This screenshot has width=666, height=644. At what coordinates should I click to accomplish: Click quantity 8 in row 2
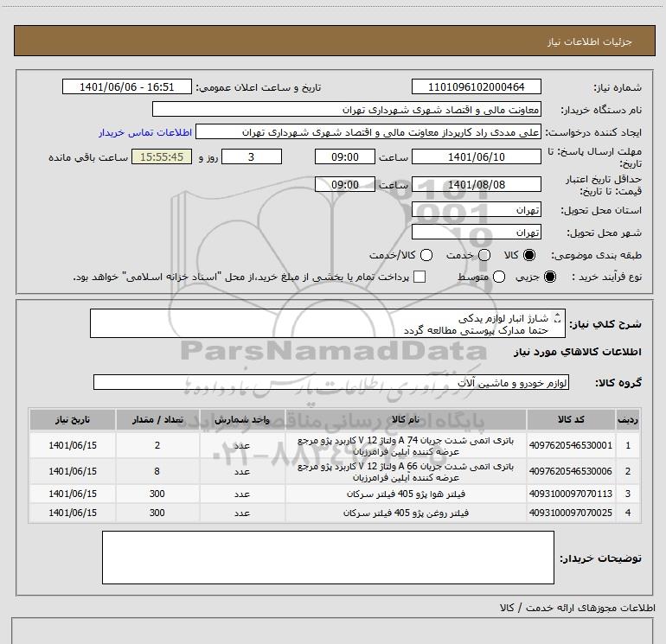pyautogui.click(x=157, y=471)
